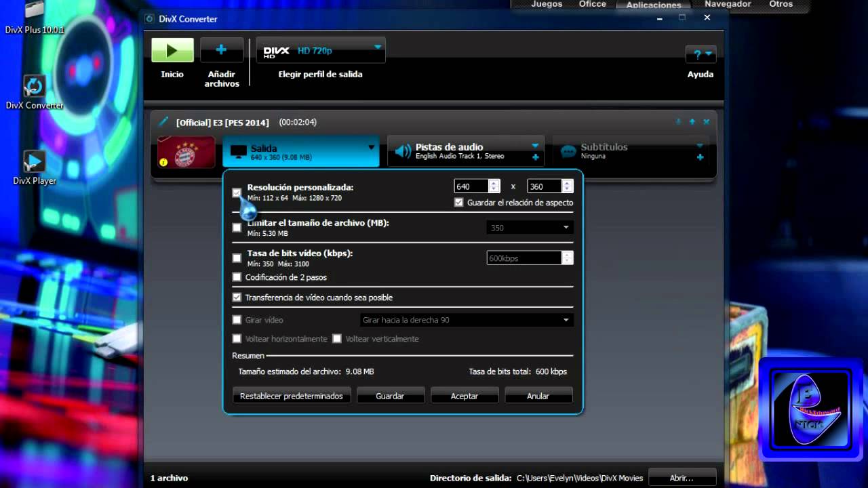Expand the HD 720p output profile dropdown
Screen dimensions: 868x488
point(378,47)
